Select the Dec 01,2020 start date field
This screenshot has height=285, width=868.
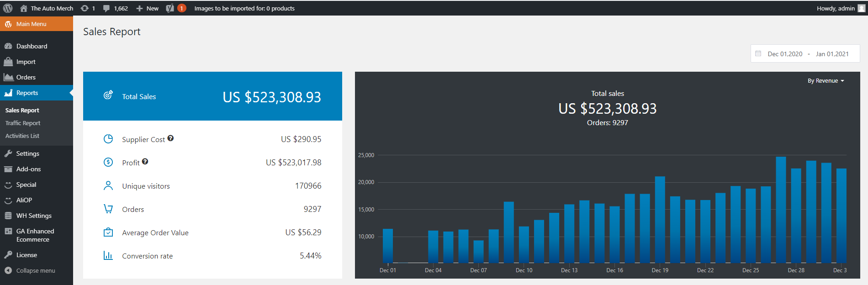[x=785, y=54]
